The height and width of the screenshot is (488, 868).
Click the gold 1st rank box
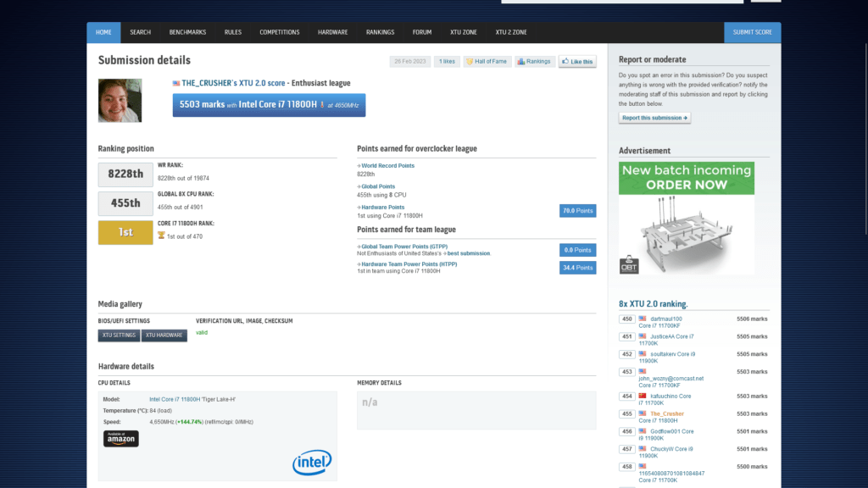coord(125,232)
